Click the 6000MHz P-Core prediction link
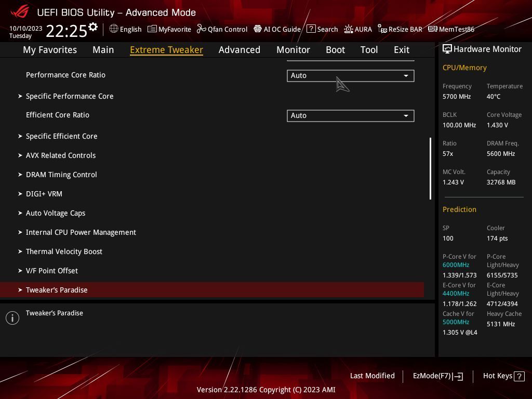532x399 pixels. click(456, 265)
